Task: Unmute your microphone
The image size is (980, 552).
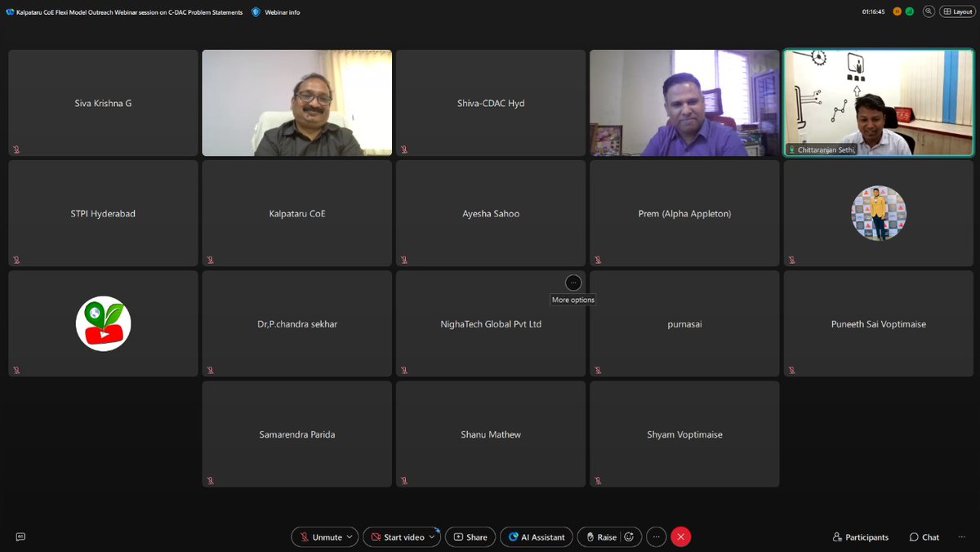Action: point(320,536)
